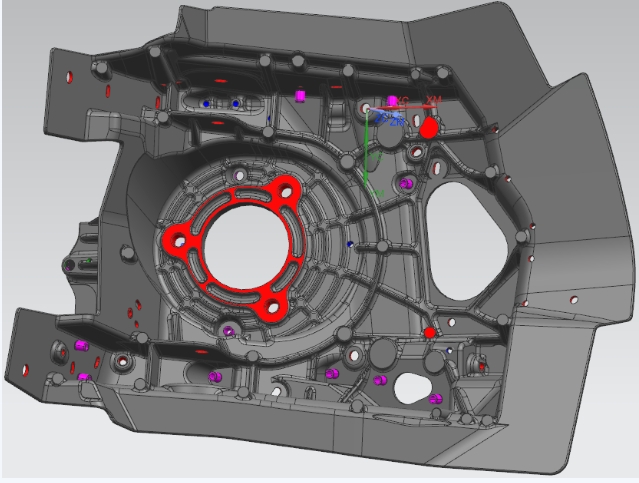
Task: Click the small blue point in ribbed area
Action: [x=349, y=244]
